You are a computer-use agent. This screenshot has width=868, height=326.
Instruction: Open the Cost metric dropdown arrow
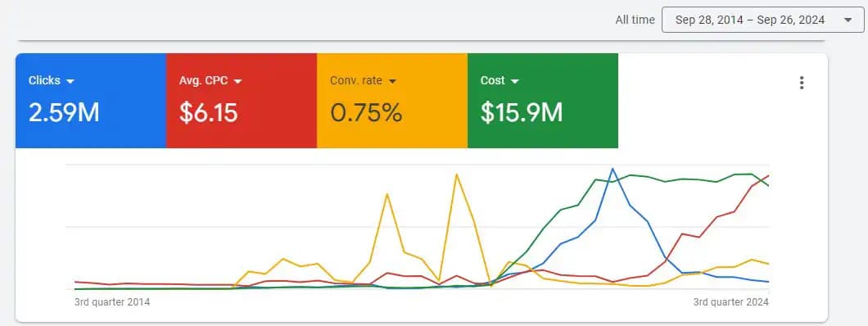tap(515, 81)
